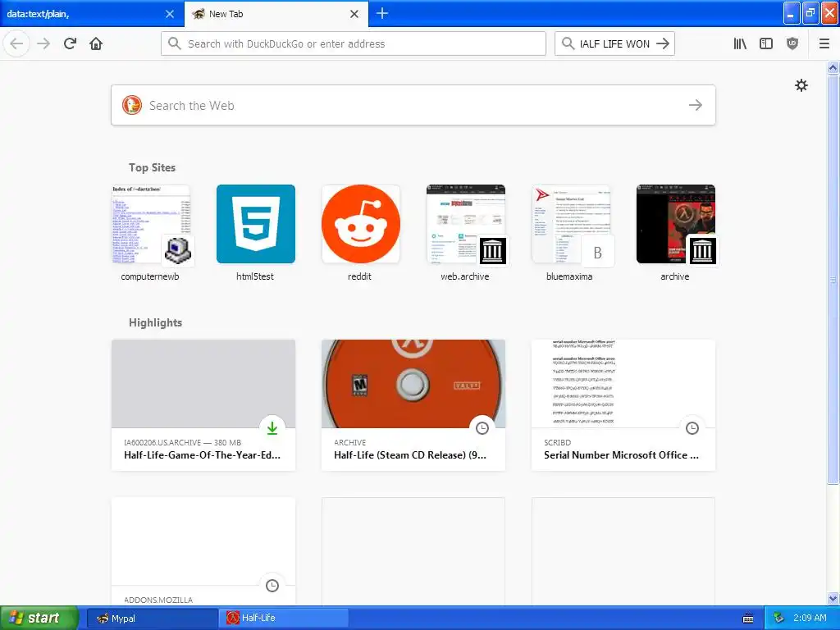Open the home page button

tap(96, 43)
